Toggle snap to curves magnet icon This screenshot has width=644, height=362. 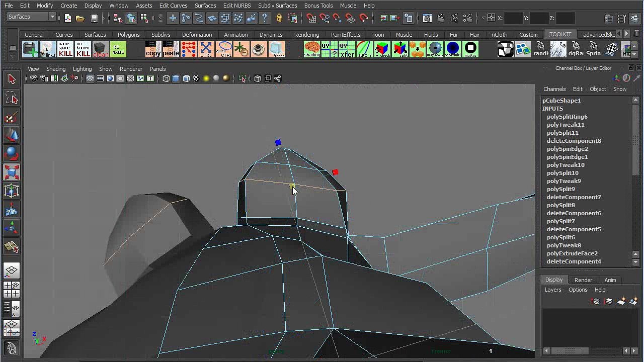[x=325, y=18]
